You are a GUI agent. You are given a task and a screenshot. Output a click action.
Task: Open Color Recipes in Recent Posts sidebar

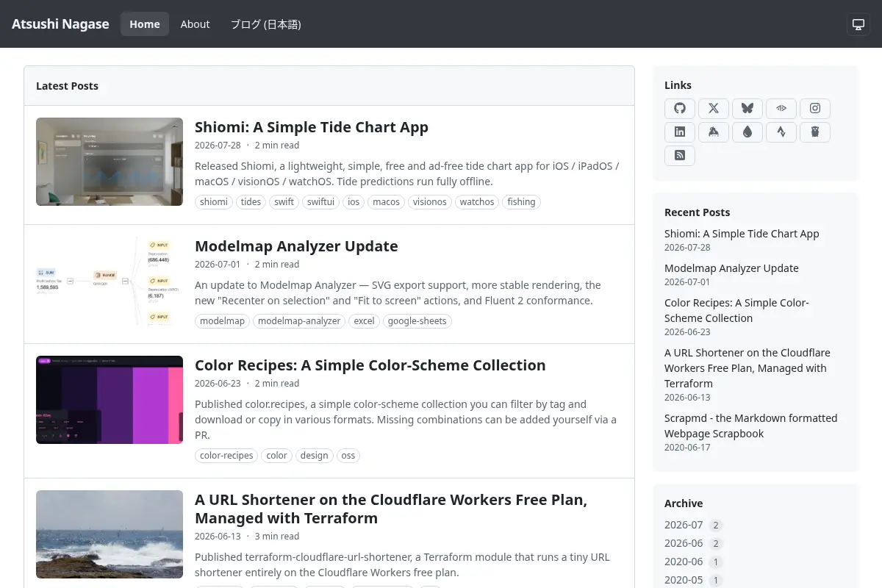(x=736, y=310)
